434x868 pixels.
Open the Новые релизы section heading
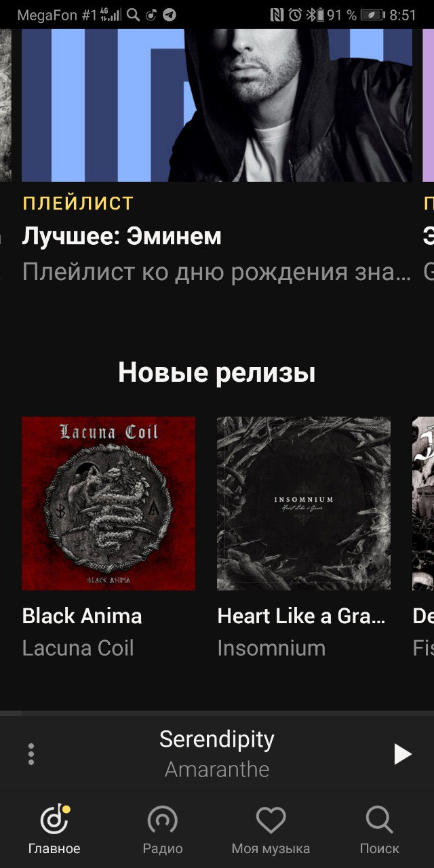coord(217,372)
